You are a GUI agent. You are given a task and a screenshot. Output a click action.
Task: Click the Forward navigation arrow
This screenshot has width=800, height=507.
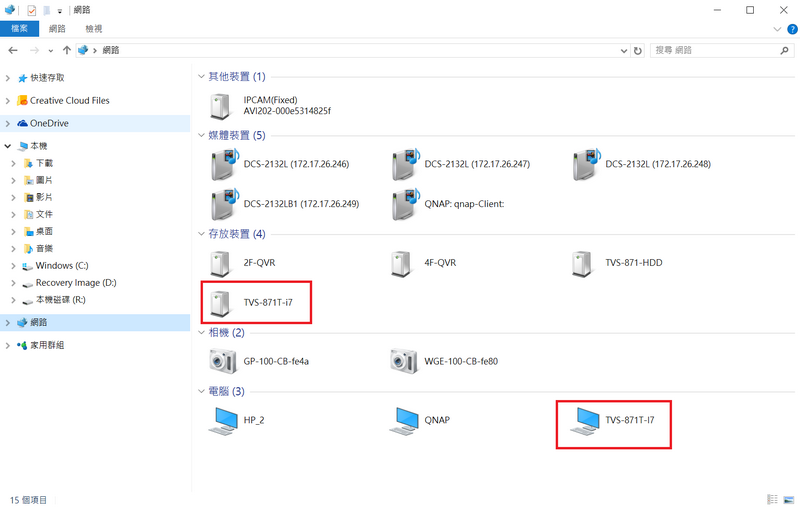(x=34, y=50)
